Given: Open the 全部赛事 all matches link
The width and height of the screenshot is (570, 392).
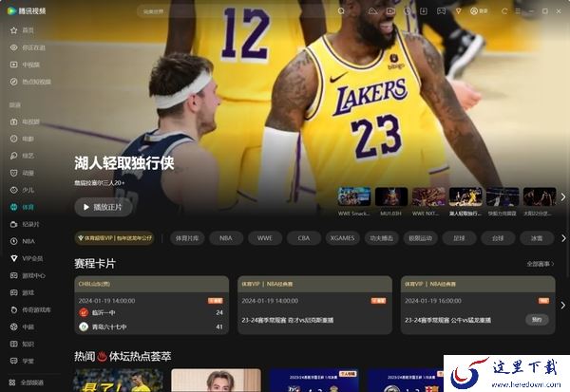Looking at the screenshot, I should click(541, 264).
